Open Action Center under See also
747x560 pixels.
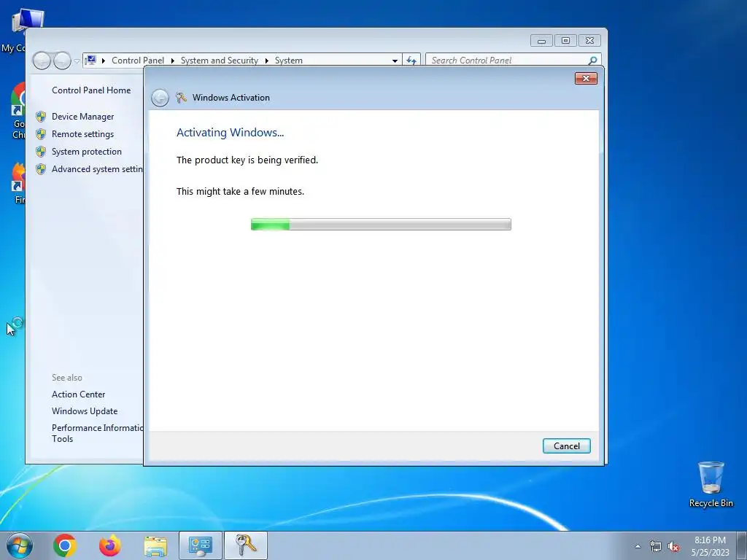79,394
